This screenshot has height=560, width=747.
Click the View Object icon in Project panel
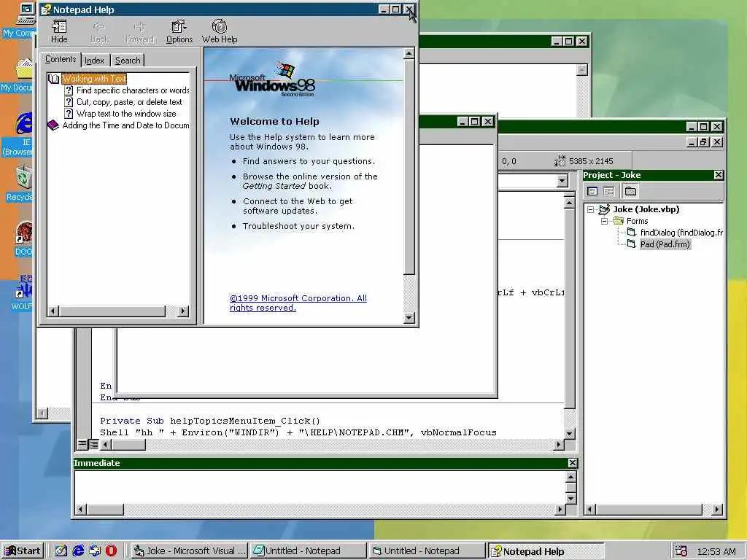coord(609,192)
